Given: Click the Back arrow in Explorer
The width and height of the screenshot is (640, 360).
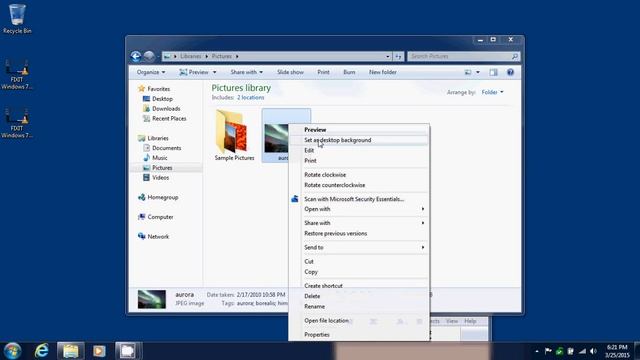Looking at the screenshot, I should [x=136, y=56].
